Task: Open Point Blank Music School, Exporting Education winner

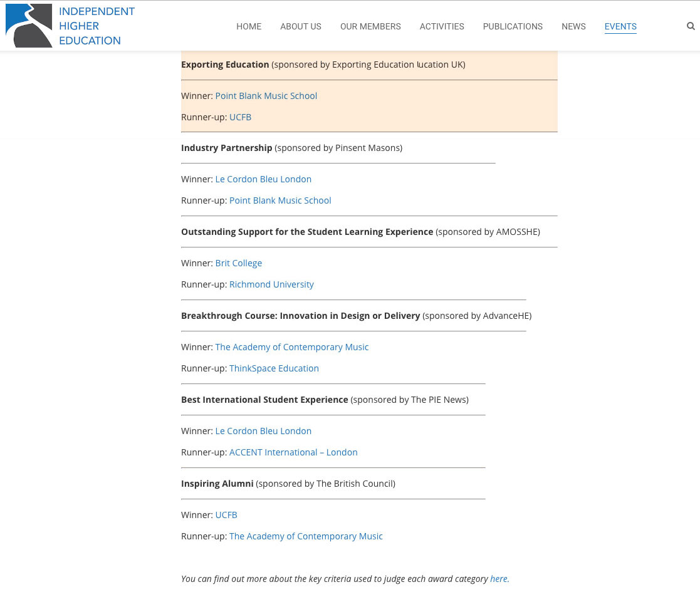Action: tap(266, 96)
